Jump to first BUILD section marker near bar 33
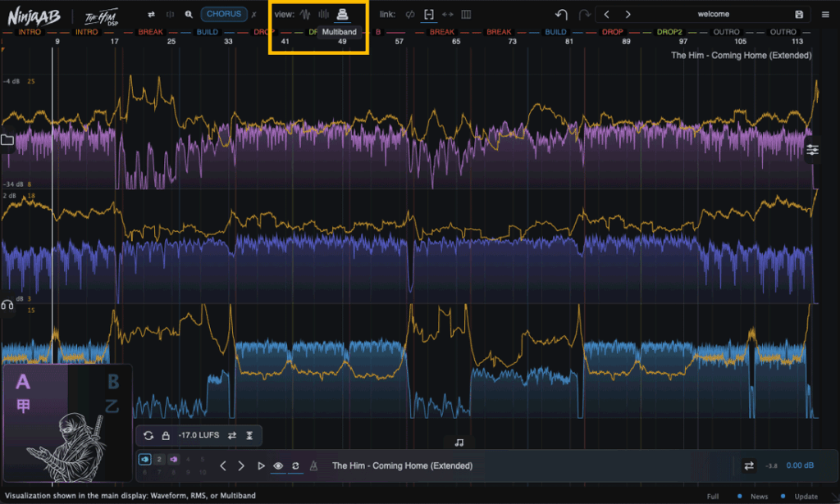Screen dimensions: 840x504 (208, 32)
